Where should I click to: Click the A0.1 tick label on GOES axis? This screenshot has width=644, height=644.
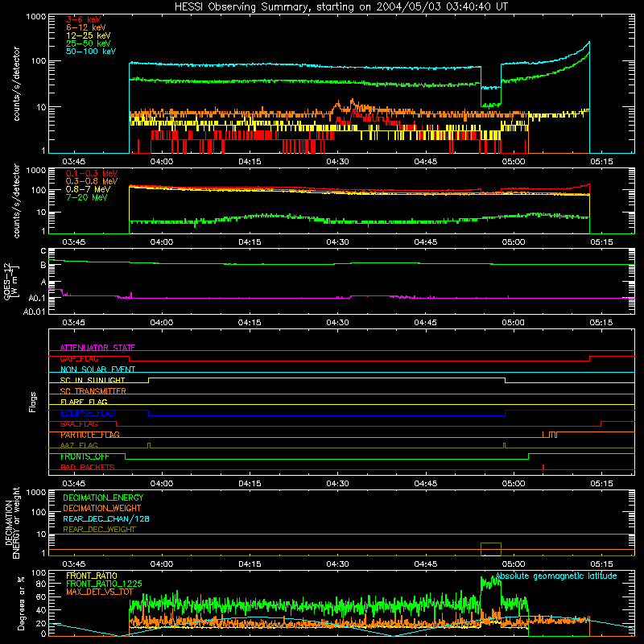[x=37, y=298]
